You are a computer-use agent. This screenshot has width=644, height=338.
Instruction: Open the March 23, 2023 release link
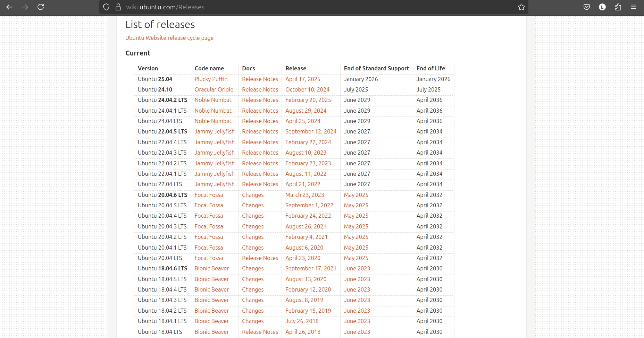(x=305, y=195)
